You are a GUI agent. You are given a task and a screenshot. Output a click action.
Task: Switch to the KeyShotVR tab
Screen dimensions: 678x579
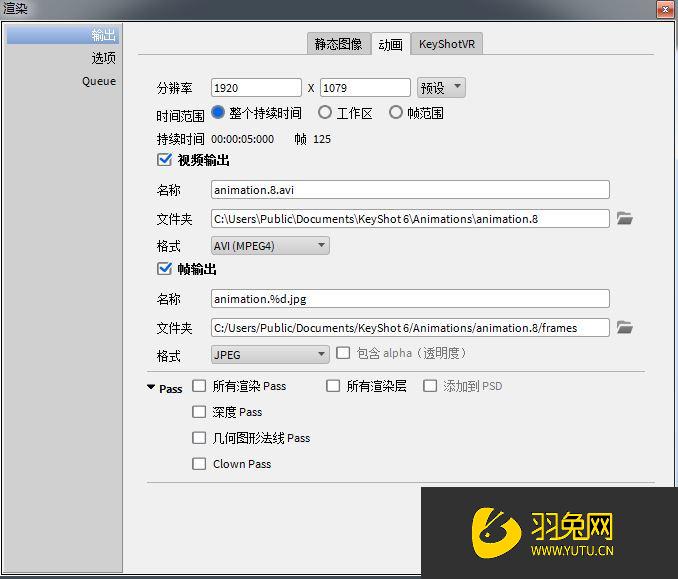coord(447,44)
